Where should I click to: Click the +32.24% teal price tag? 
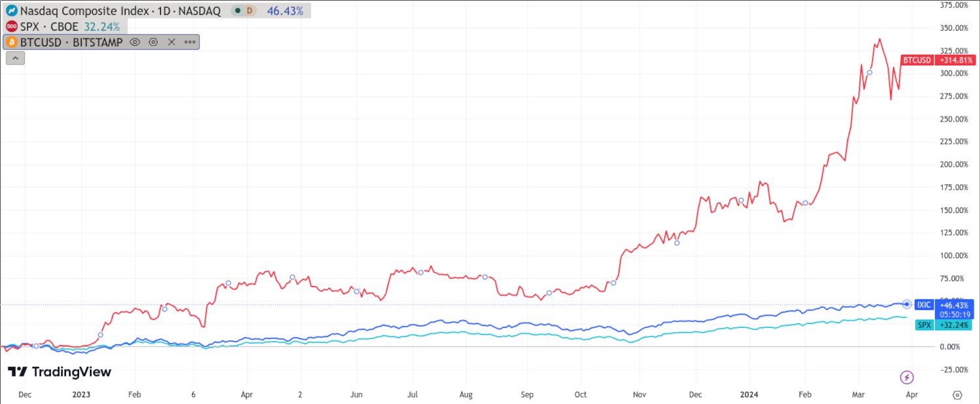pos(955,325)
